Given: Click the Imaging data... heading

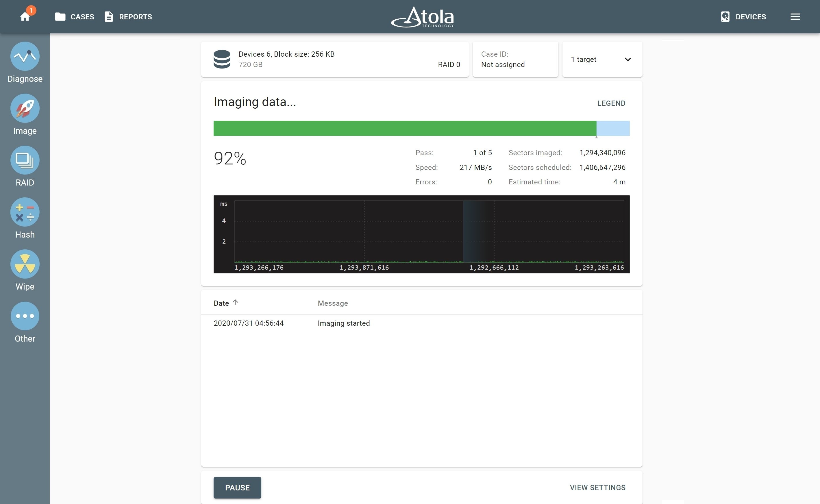Looking at the screenshot, I should pyautogui.click(x=255, y=102).
